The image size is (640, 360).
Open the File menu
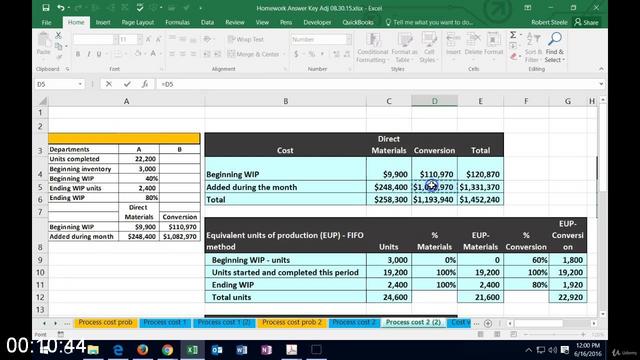47,22
